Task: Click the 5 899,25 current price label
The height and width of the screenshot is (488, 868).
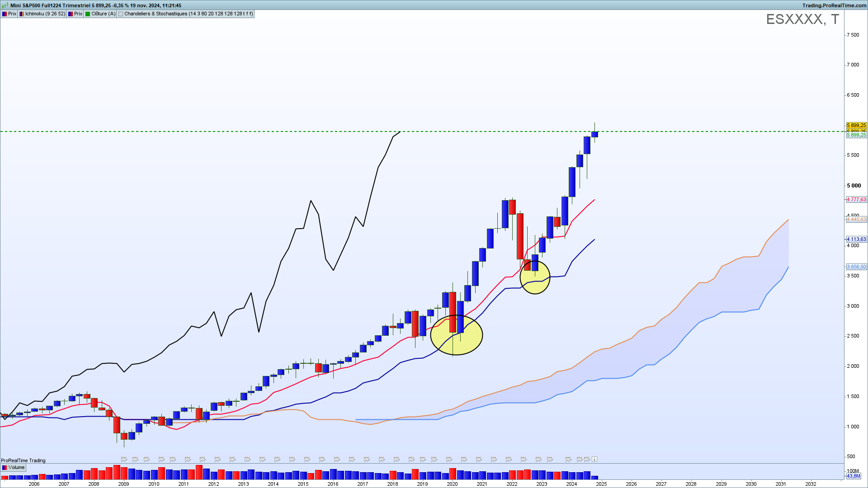Action: pyautogui.click(x=856, y=125)
